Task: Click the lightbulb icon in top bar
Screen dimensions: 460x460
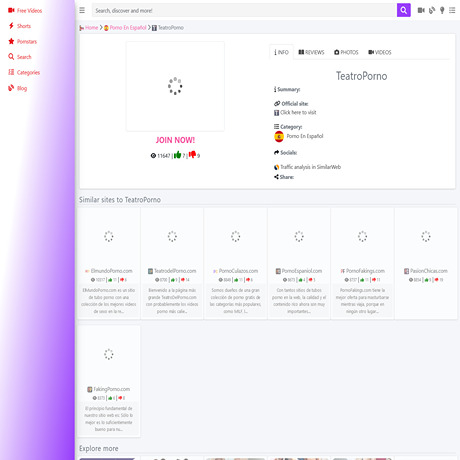Action: tap(442, 10)
